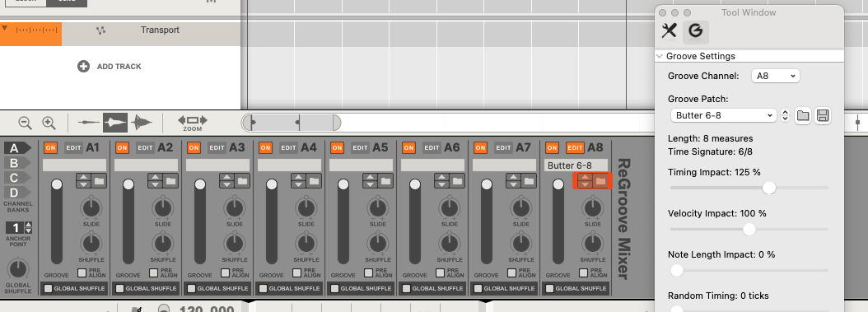Image resolution: width=868 pixels, height=312 pixels.
Task: Select the Groove Settings tab icon
Action: pyautogui.click(x=695, y=31)
